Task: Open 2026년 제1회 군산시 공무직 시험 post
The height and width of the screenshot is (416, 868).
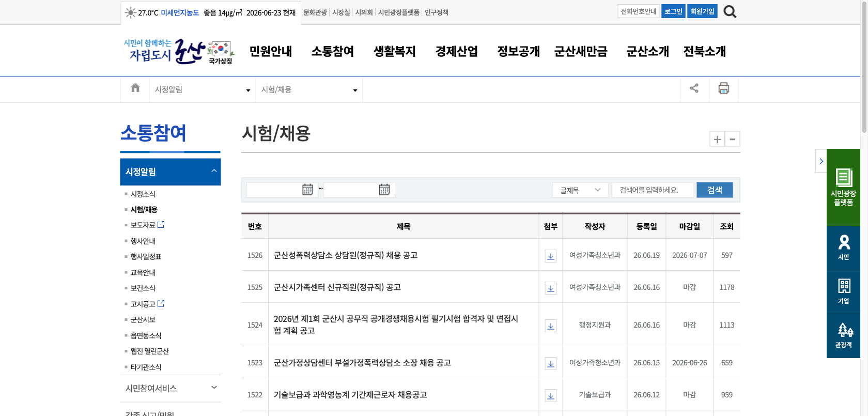Action: [396, 325]
